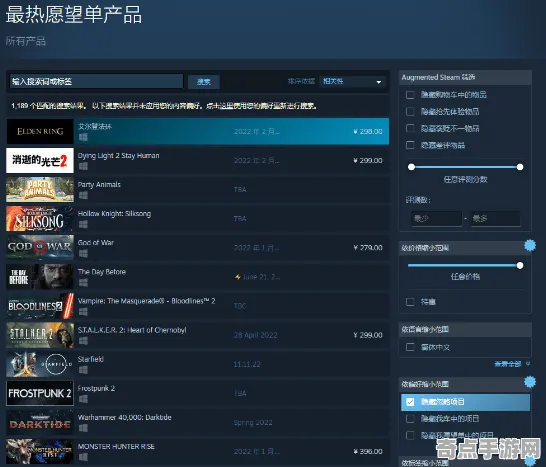The height and width of the screenshot is (467, 546).
Task: Collapse the Augmented Steam options panel header
Action: click(x=465, y=77)
